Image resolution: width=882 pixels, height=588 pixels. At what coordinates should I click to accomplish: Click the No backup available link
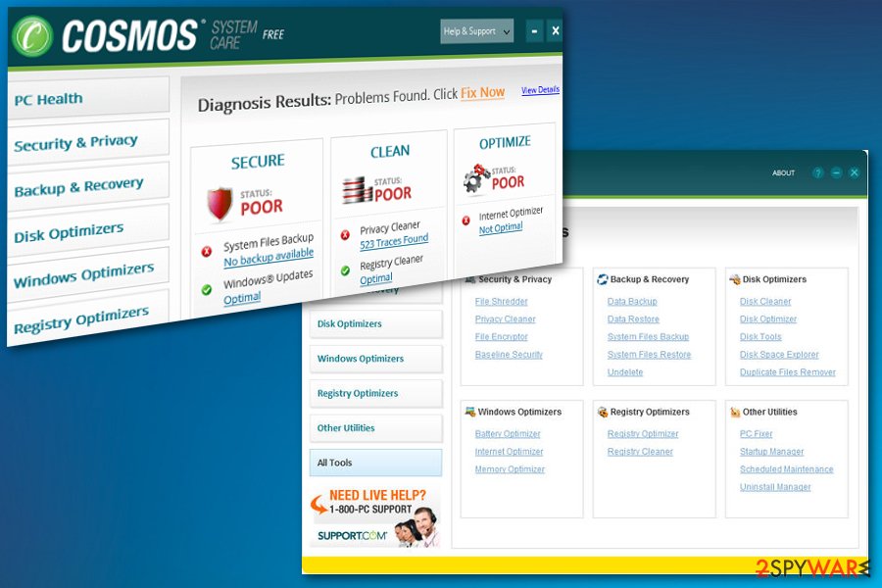pyautogui.click(x=269, y=257)
